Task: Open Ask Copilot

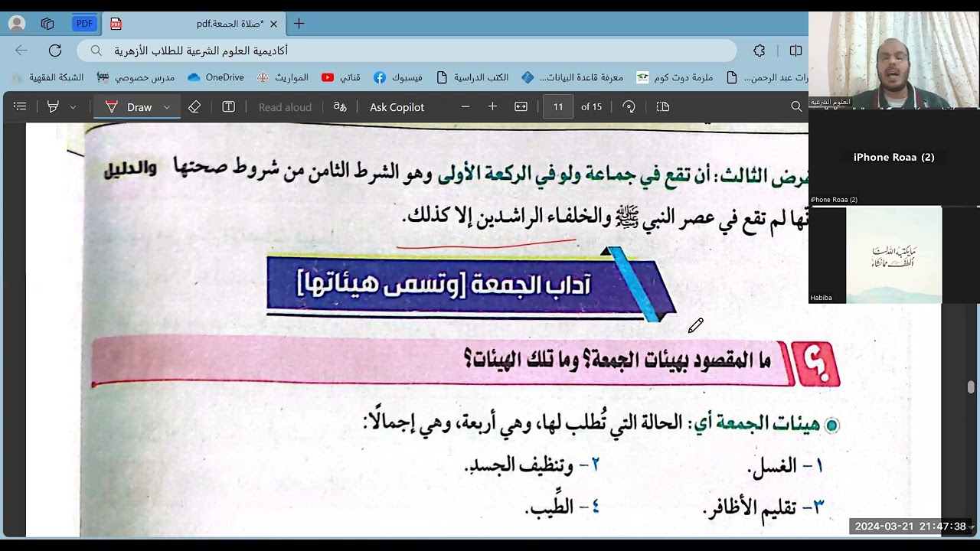Action: [x=397, y=107]
